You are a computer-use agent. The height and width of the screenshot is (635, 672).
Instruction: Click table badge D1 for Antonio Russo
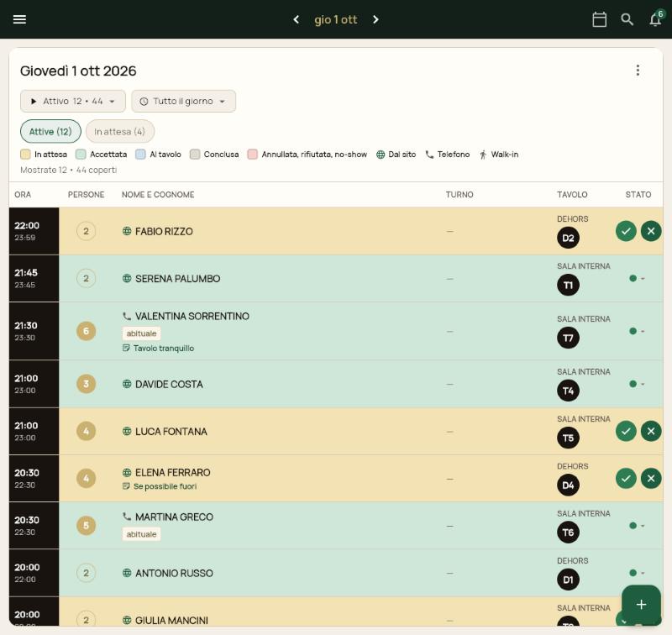coord(569,580)
